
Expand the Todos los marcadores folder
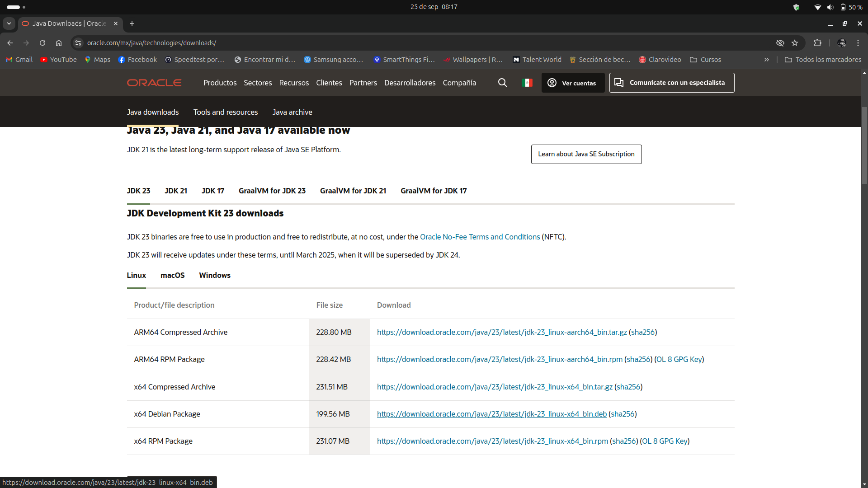tap(823, 60)
